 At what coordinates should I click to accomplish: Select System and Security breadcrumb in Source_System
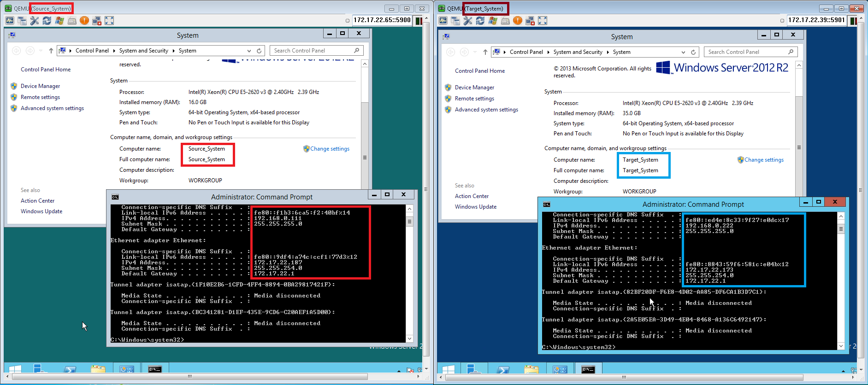(143, 51)
